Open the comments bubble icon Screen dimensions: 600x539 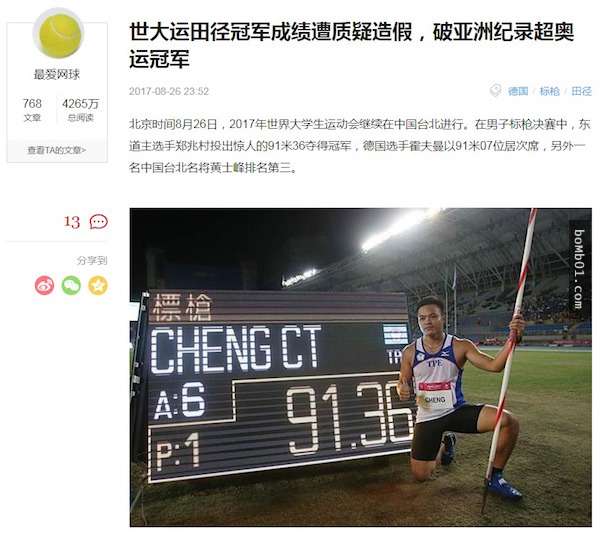(99, 221)
